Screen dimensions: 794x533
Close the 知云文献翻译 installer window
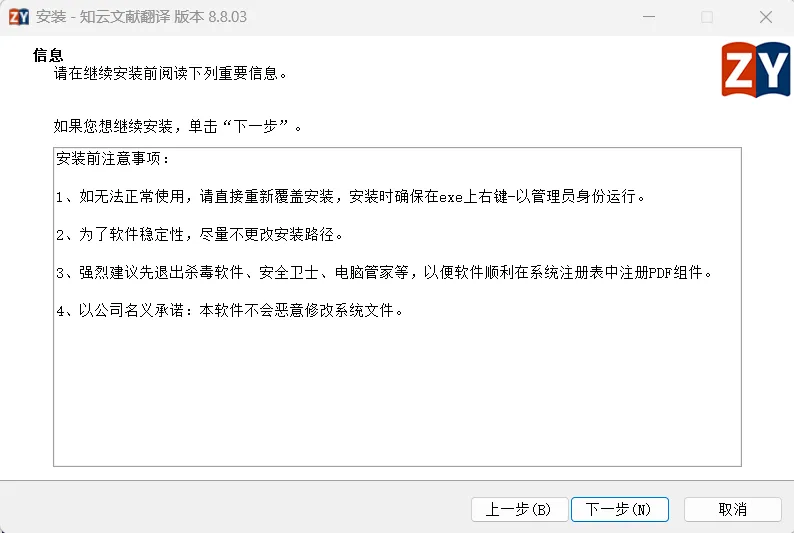click(x=766, y=17)
